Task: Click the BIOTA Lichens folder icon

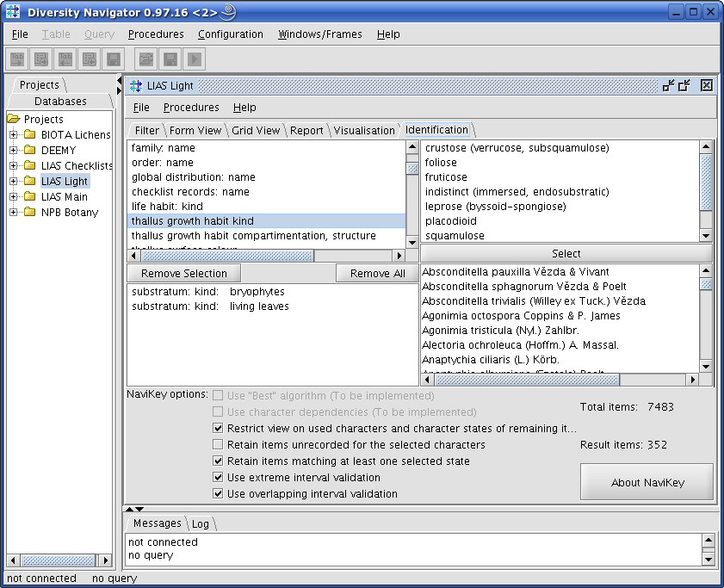Action: pyautogui.click(x=30, y=134)
